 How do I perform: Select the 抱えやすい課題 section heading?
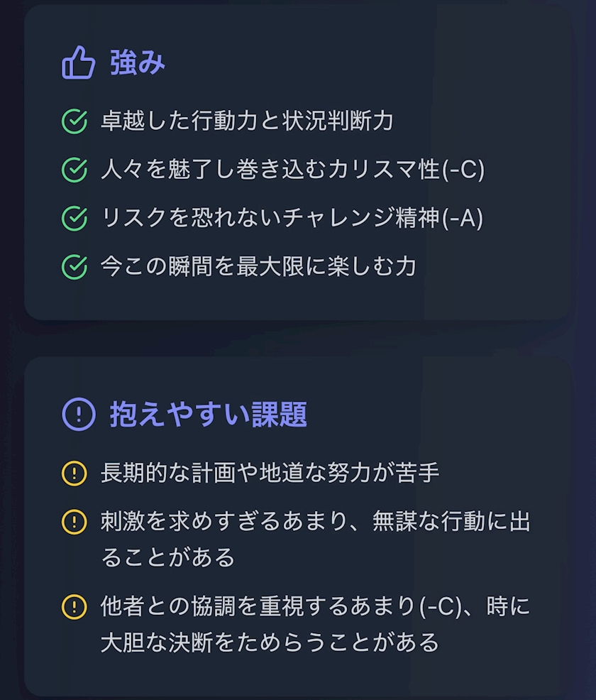[208, 414]
